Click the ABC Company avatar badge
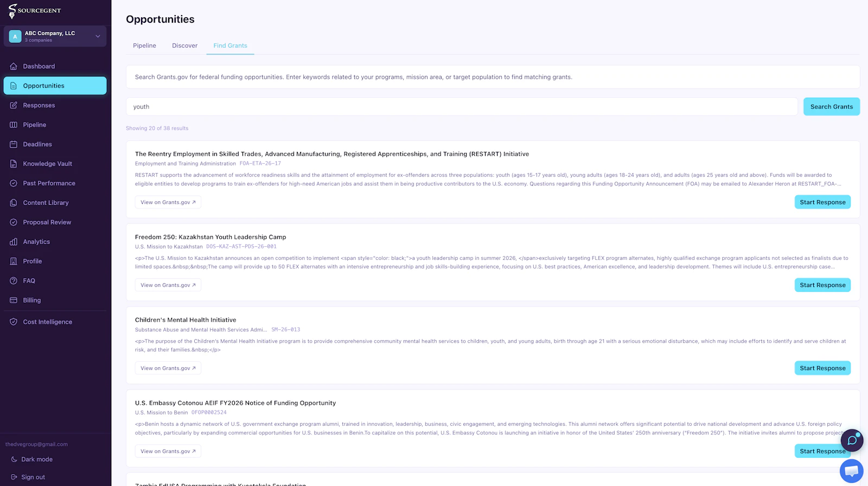868x486 pixels. 15,36
